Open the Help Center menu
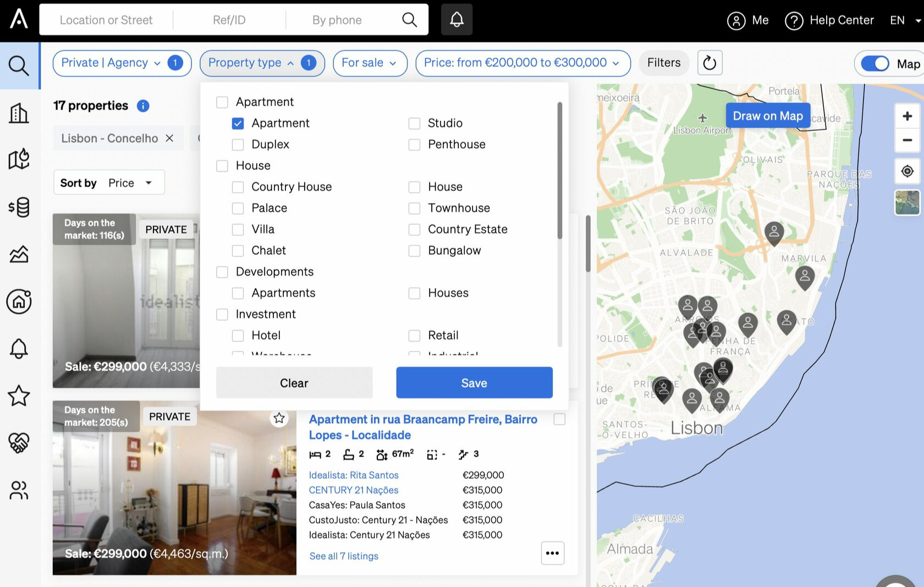 click(829, 20)
